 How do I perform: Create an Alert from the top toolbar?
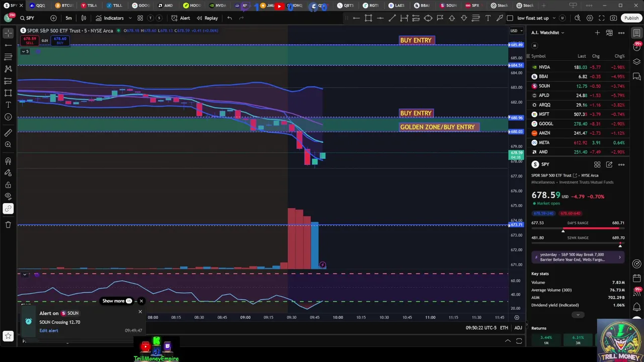tap(181, 18)
